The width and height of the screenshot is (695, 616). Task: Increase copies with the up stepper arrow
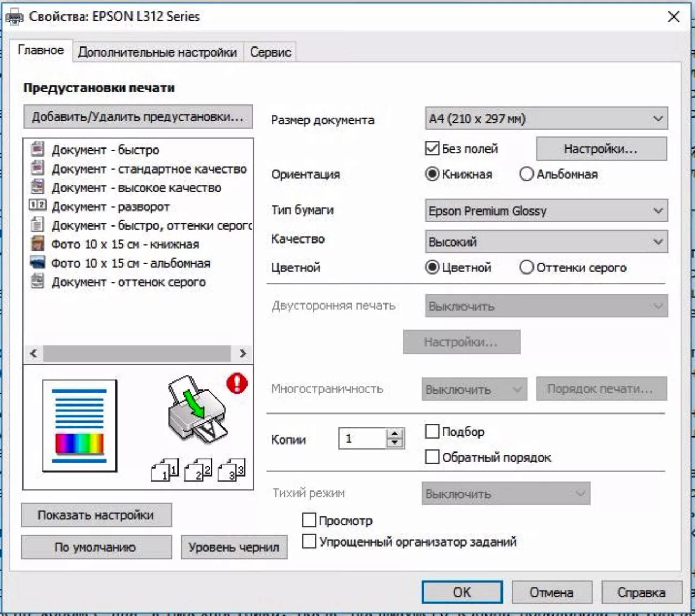pos(395,433)
